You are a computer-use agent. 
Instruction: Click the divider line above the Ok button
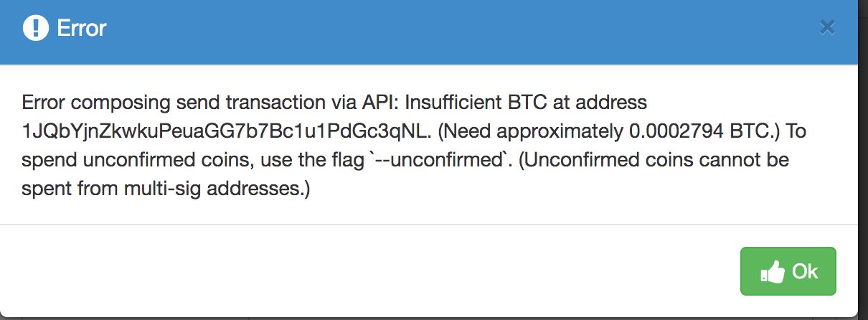click(x=429, y=225)
